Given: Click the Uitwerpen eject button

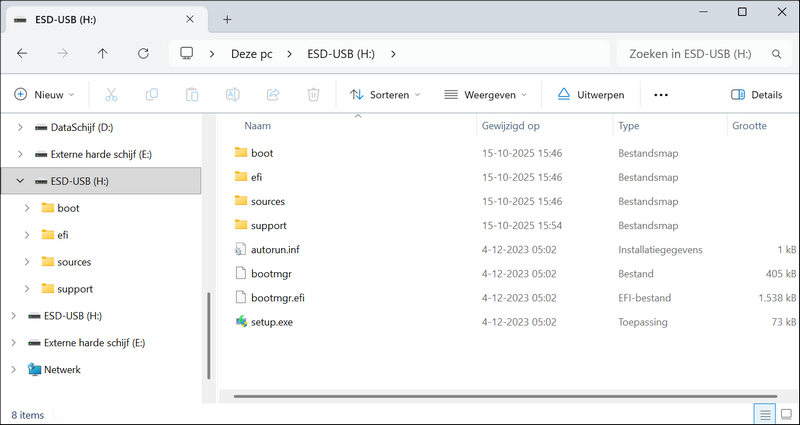Looking at the screenshot, I should 590,95.
